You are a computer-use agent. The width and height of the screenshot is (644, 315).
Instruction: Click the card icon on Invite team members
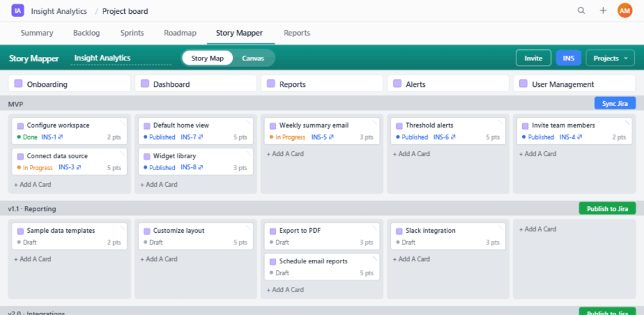pyautogui.click(x=526, y=126)
